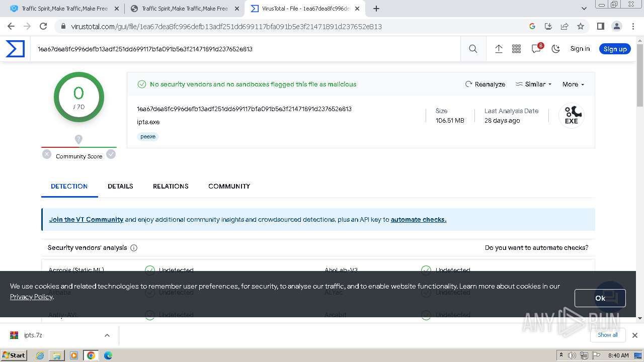The height and width of the screenshot is (362, 644).
Task: Click the browser reload icon
Action: tap(43, 26)
